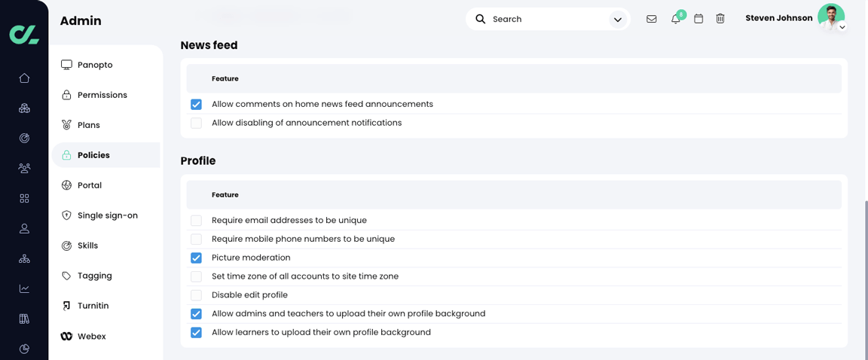Open the Tagging settings page
868x360 pixels.
95,276
